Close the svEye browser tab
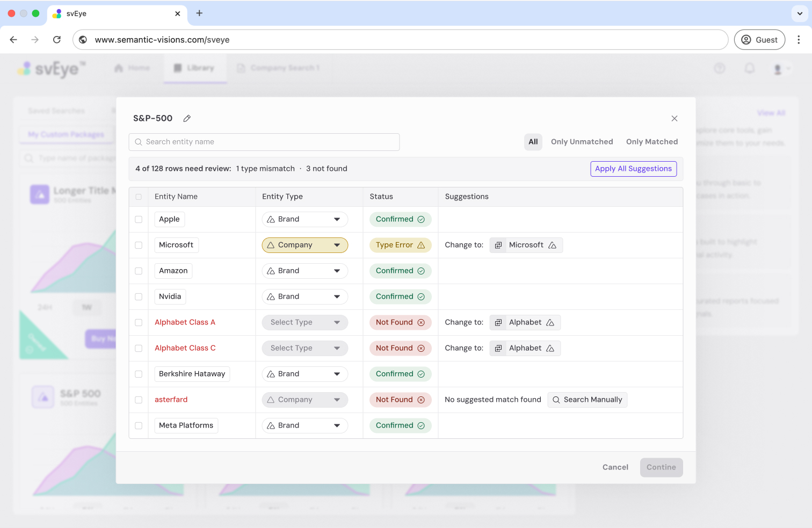This screenshot has height=528, width=812. (178, 13)
